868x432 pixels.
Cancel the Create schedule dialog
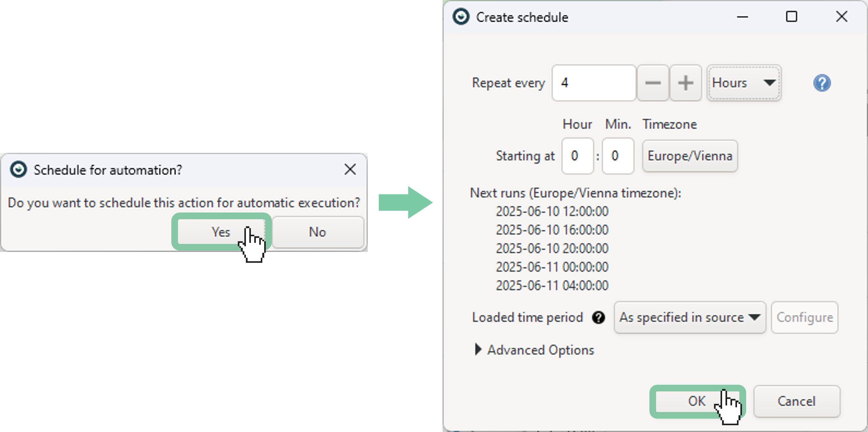pos(796,401)
